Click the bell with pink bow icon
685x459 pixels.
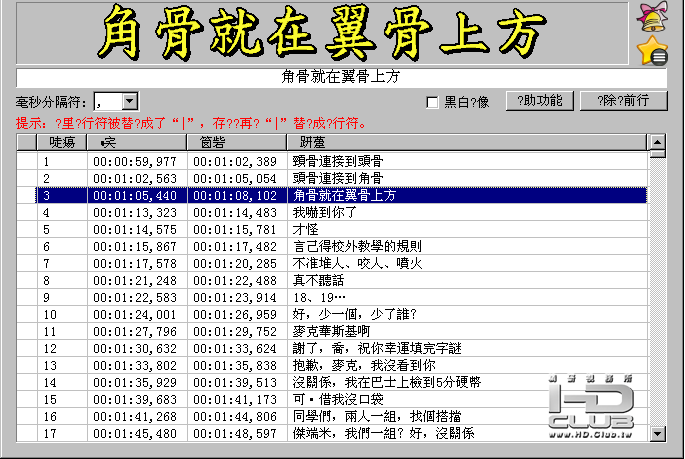coord(653,17)
